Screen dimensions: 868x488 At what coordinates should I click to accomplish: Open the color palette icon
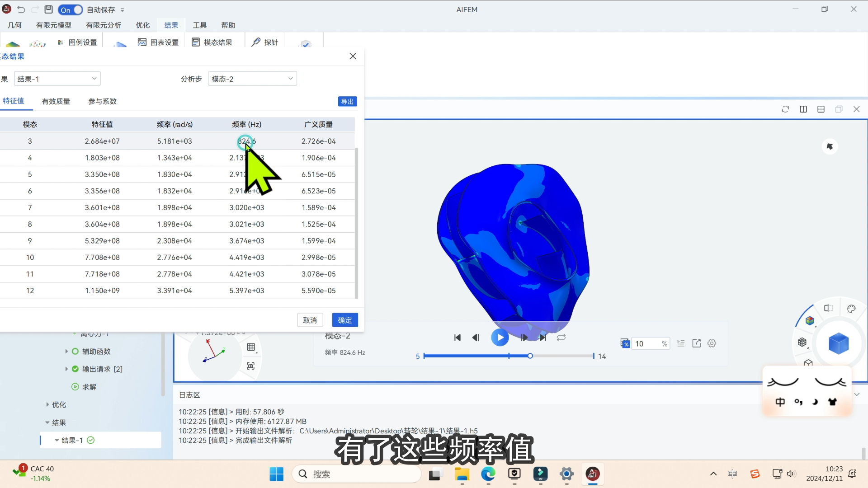[851, 309]
